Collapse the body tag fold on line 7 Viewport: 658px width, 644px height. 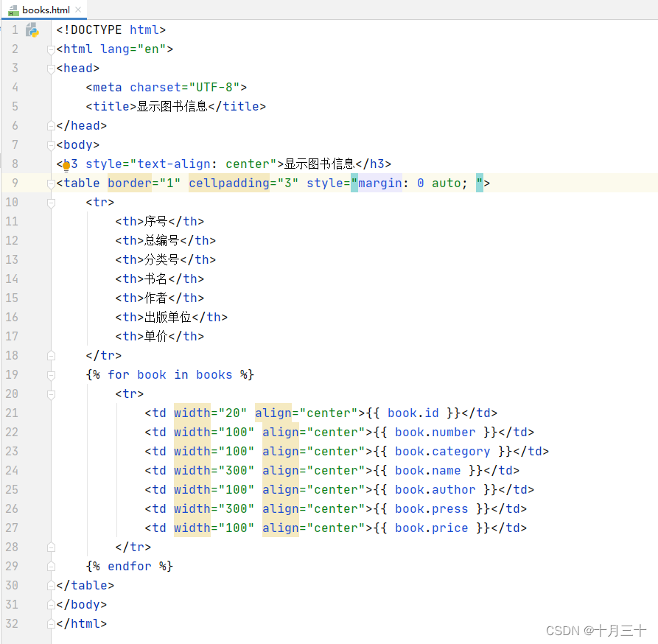tap(51, 145)
